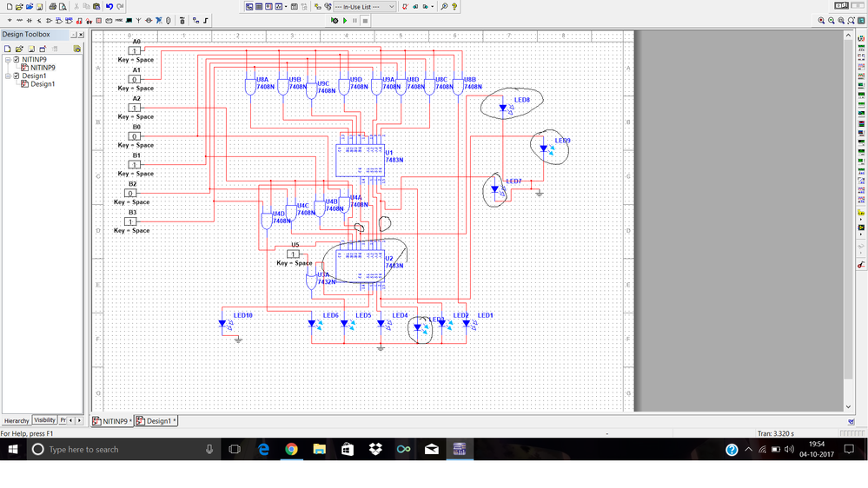Toggle interactive switch B1
Screen dimensions: 868x488
coord(134,165)
